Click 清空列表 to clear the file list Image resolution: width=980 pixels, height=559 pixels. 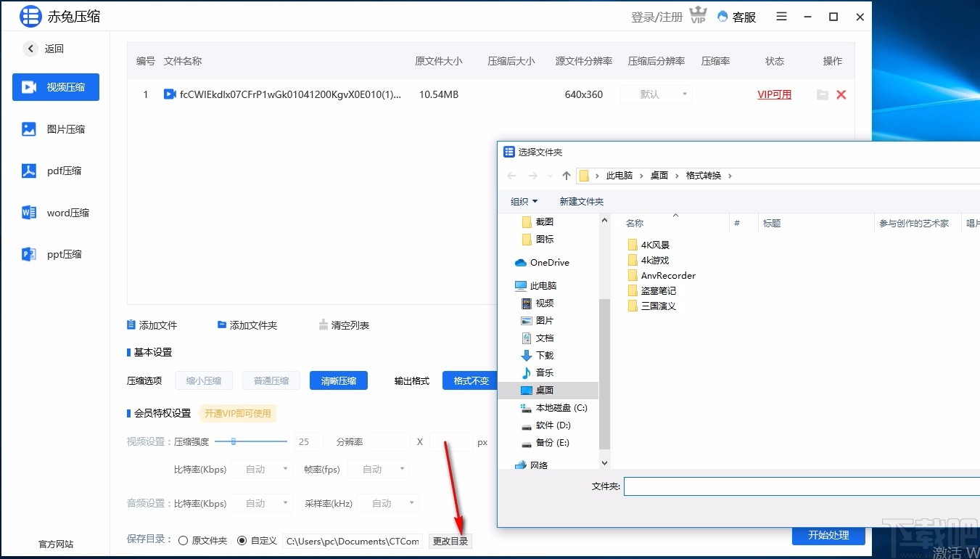(x=349, y=325)
